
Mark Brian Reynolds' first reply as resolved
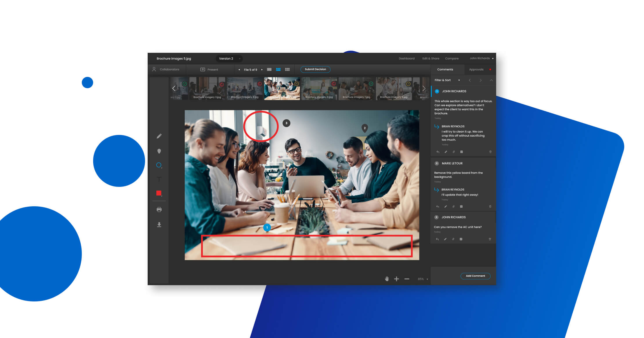pos(462,152)
